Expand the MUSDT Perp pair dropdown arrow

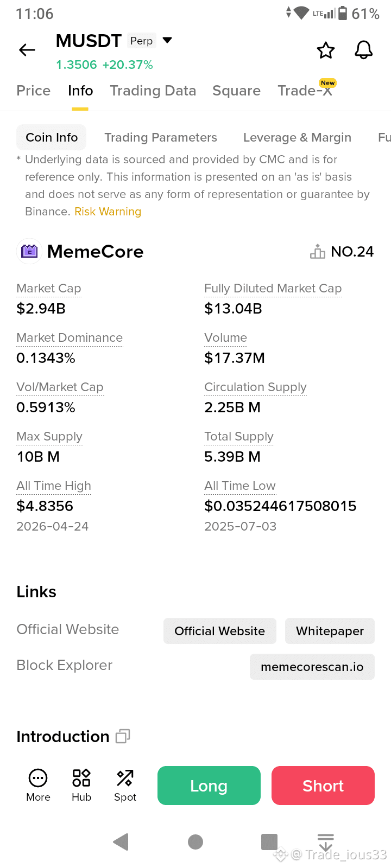[167, 40]
